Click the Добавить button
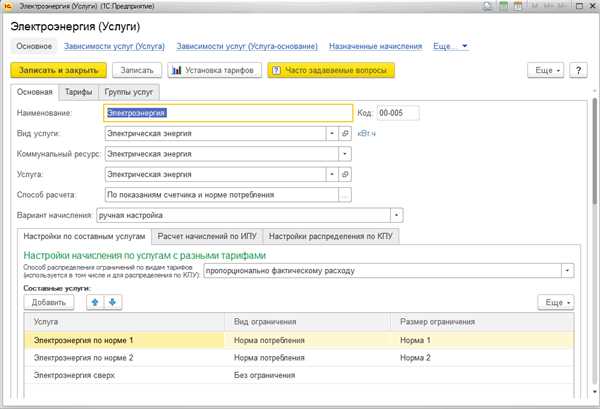Image resolution: width=600 pixels, height=409 pixels. click(x=49, y=302)
